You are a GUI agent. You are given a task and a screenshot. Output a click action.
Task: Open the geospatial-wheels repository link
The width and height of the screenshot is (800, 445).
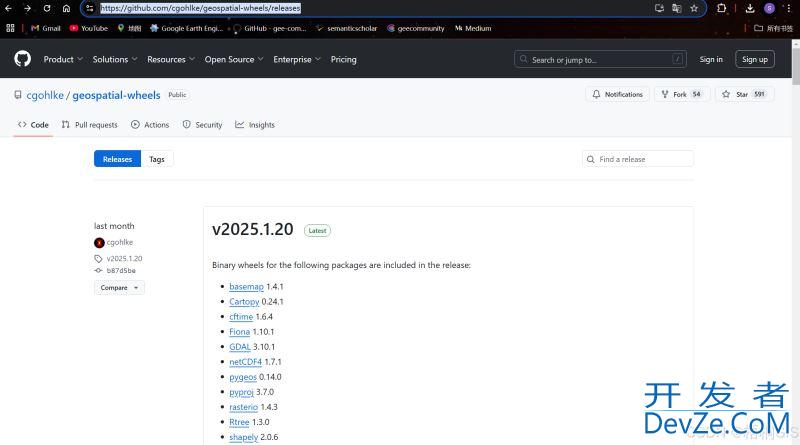pos(116,95)
